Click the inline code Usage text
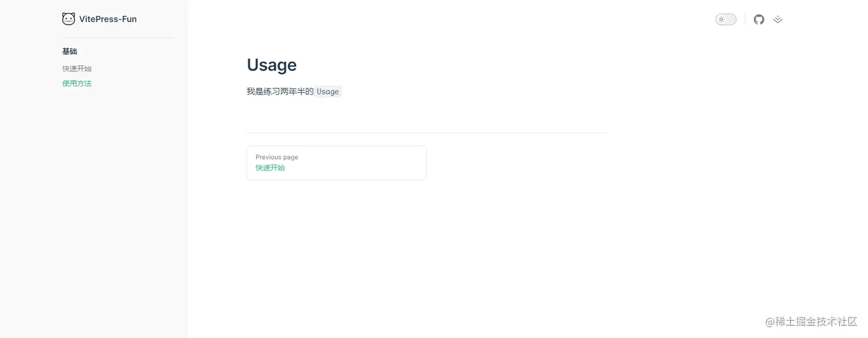Viewport: 868px width, 338px height. [328, 92]
